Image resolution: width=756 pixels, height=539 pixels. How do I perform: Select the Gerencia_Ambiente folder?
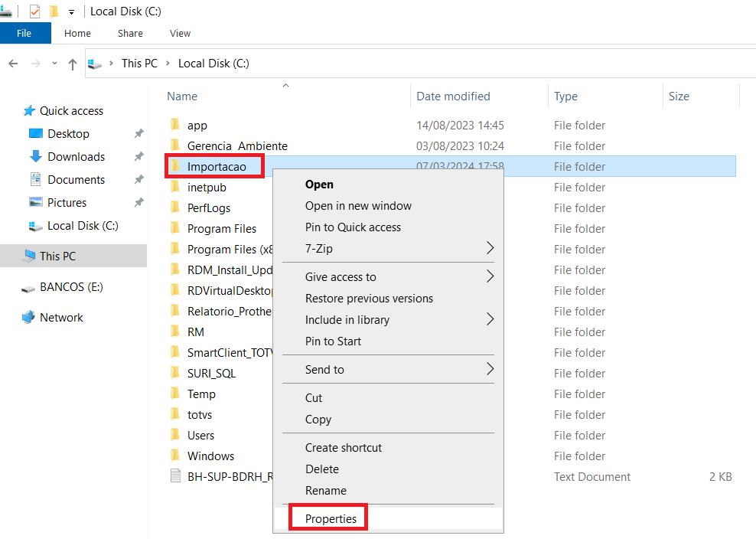(237, 145)
